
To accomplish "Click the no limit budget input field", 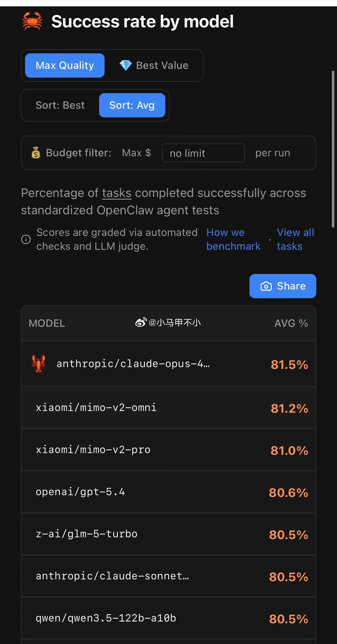I will tap(203, 153).
